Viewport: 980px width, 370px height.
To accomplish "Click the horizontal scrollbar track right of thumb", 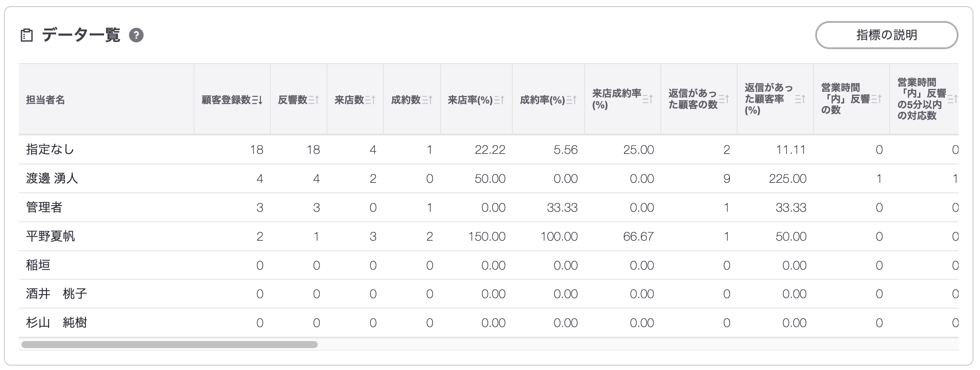I will click(638, 345).
